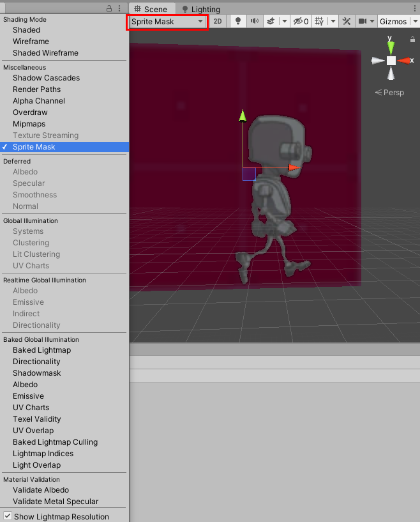Toggle 2D view mode button

pos(218,21)
